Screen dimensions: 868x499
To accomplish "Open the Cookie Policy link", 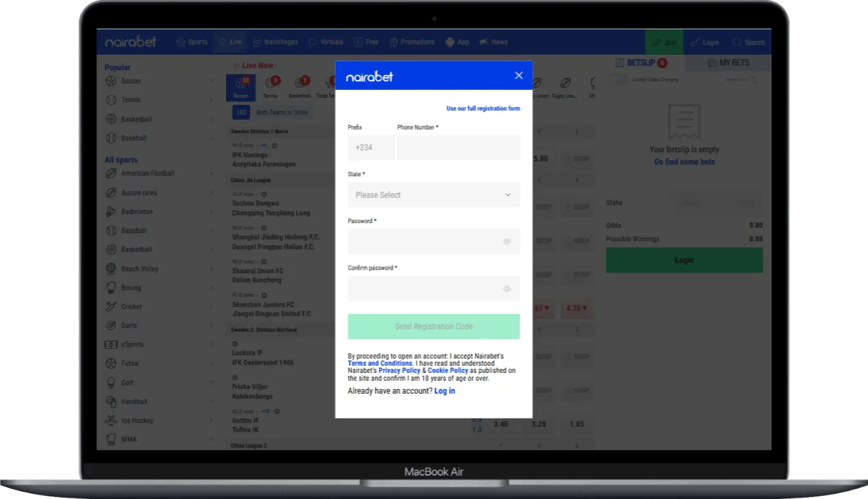I will pyautogui.click(x=447, y=370).
